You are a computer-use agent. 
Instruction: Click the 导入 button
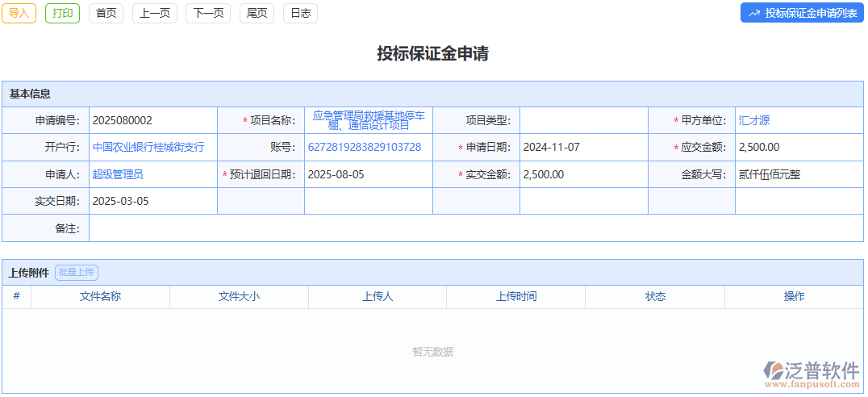click(19, 13)
